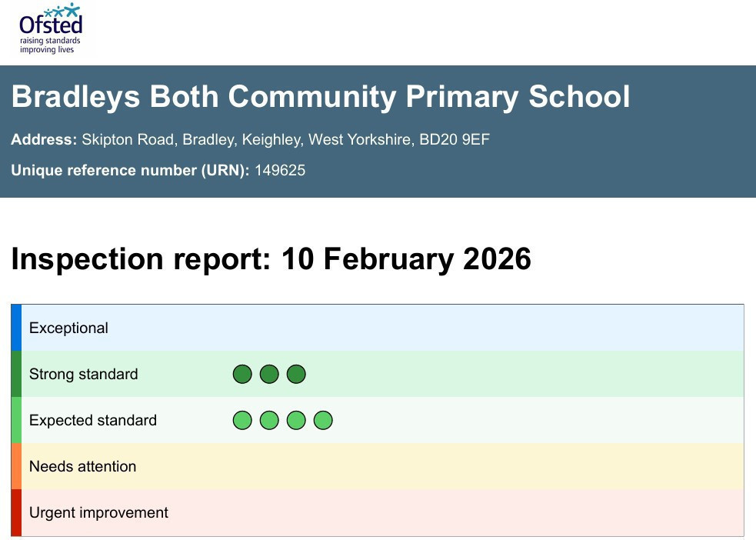Select the first Expected standard dot
The width and height of the screenshot is (756, 540).
242,421
